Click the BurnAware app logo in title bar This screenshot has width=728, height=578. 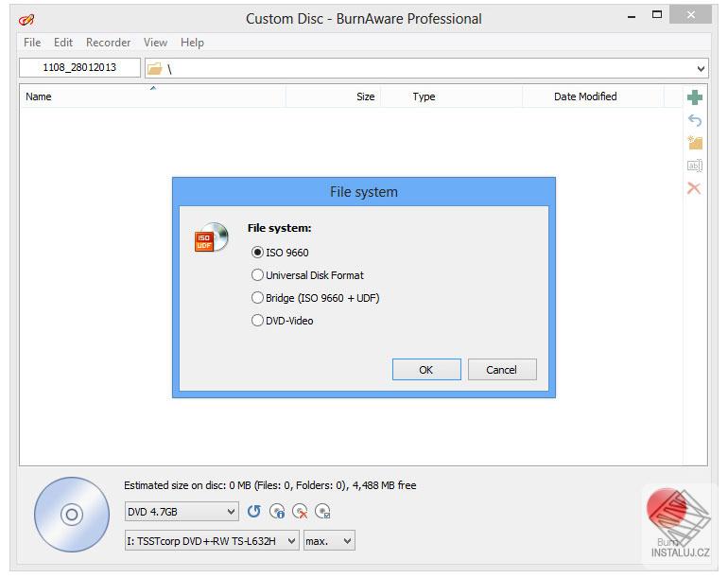[x=26, y=20]
